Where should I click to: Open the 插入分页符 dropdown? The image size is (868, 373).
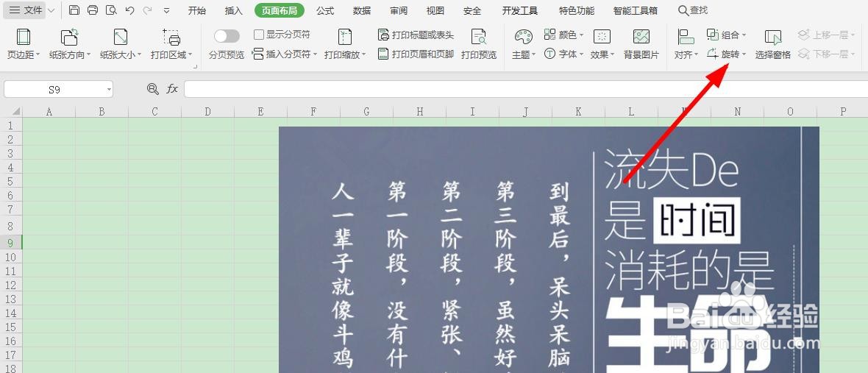pyautogui.click(x=285, y=54)
